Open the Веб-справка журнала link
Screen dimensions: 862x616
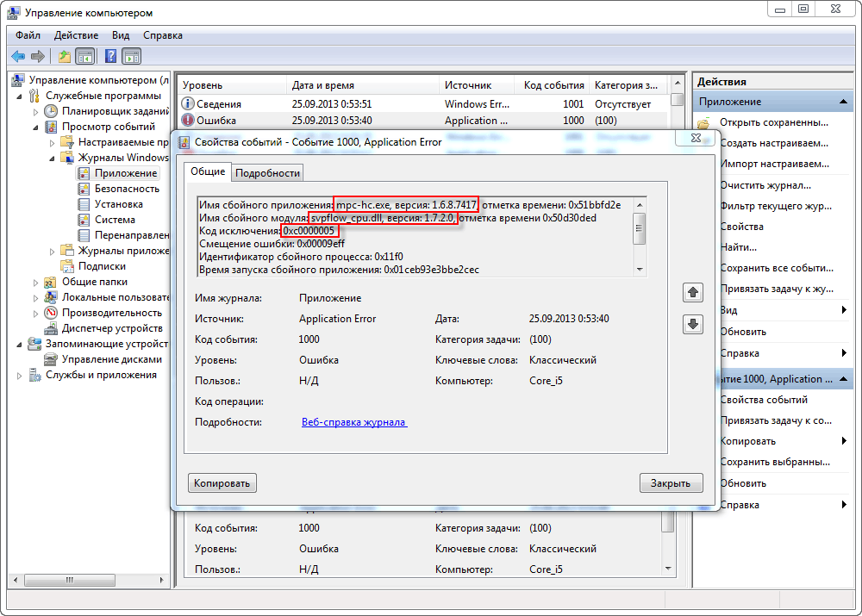353,422
